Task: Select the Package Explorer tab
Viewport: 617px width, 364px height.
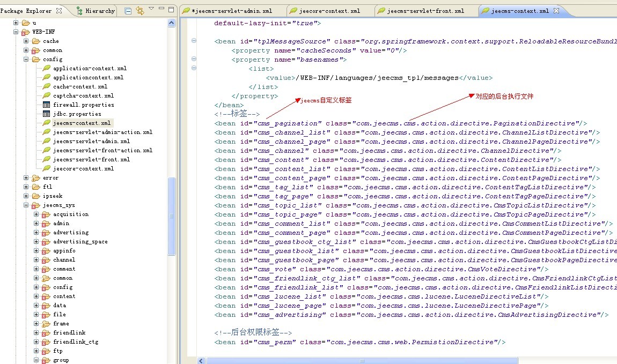Action: pyautogui.click(x=26, y=11)
